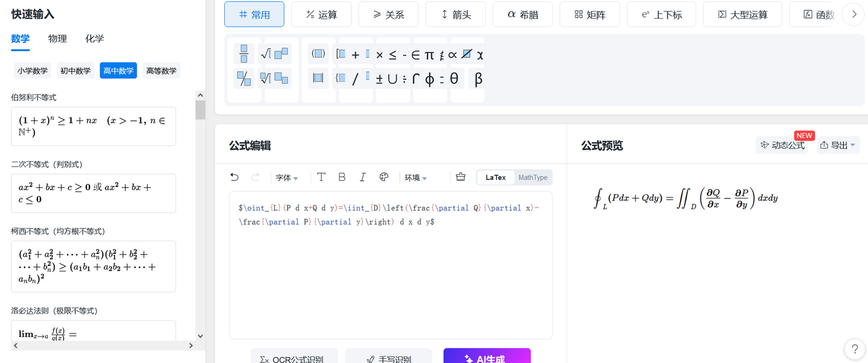This screenshot has height=363, width=868.
Task: Insert the absolute value bars template
Action: tap(318, 78)
